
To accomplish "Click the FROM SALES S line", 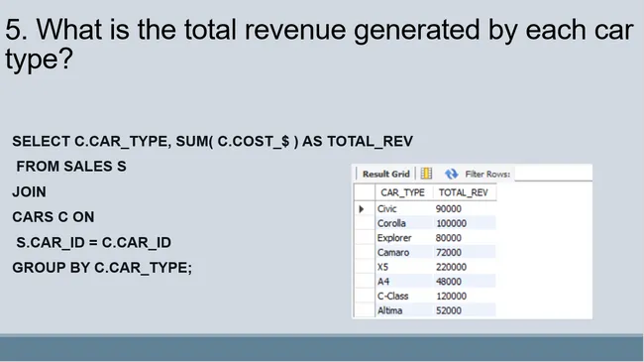I will click(71, 167).
